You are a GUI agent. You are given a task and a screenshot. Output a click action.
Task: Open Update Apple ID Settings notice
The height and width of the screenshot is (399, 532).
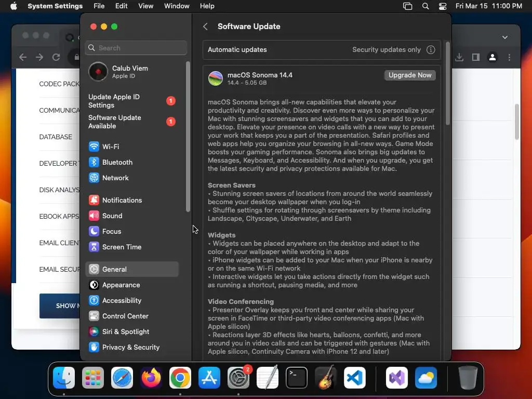pyautogui.click(x=131, y=101)
